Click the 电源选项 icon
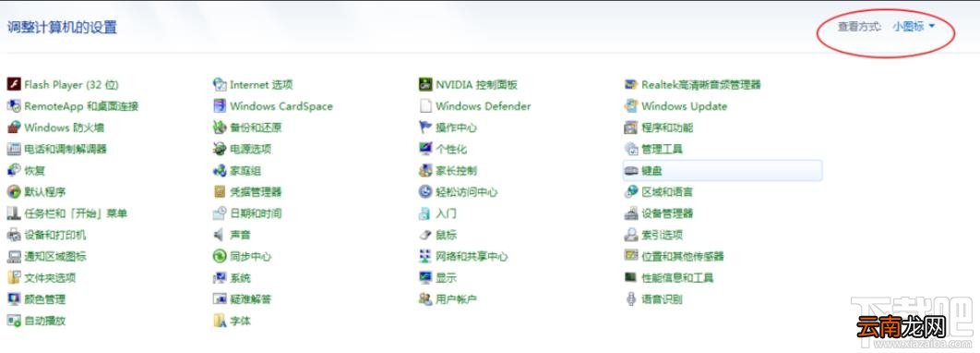The image size is (980, 353). (x=220, y=149)
